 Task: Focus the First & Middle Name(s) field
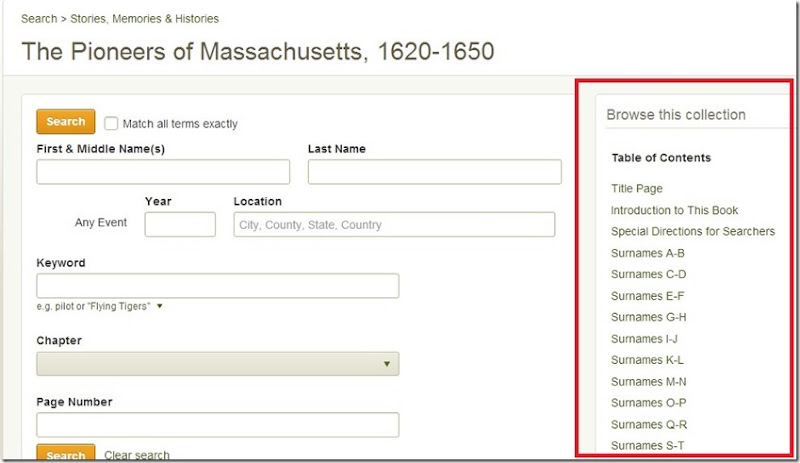163,172
